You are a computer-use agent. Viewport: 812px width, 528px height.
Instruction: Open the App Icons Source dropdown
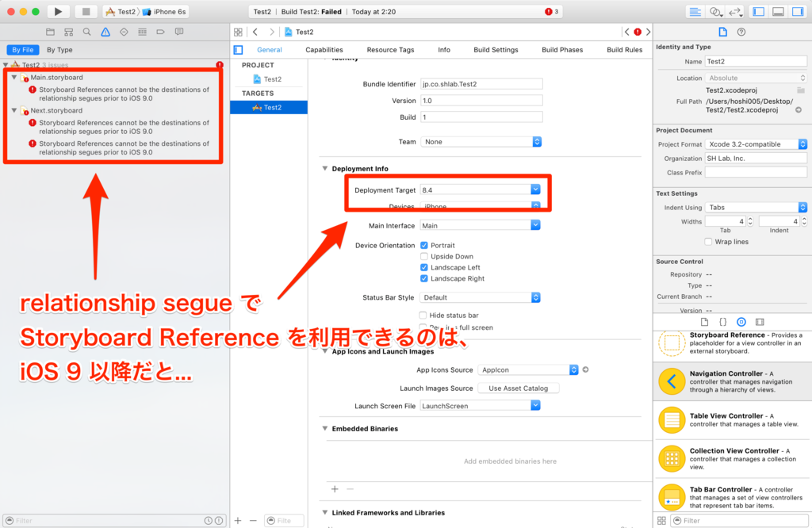click(x=527, y=369)
